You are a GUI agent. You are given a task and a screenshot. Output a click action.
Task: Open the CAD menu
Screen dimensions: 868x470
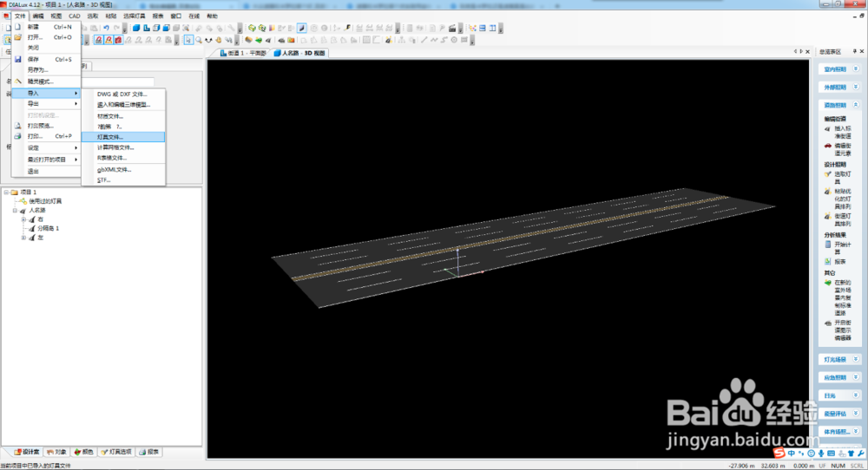point(74,16)
